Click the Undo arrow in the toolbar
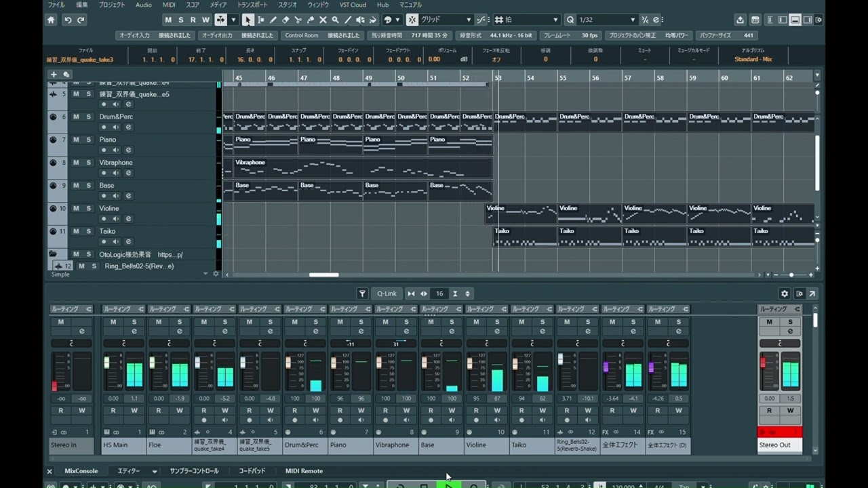The height and width of the screenshot is (488, 868). 68,20
